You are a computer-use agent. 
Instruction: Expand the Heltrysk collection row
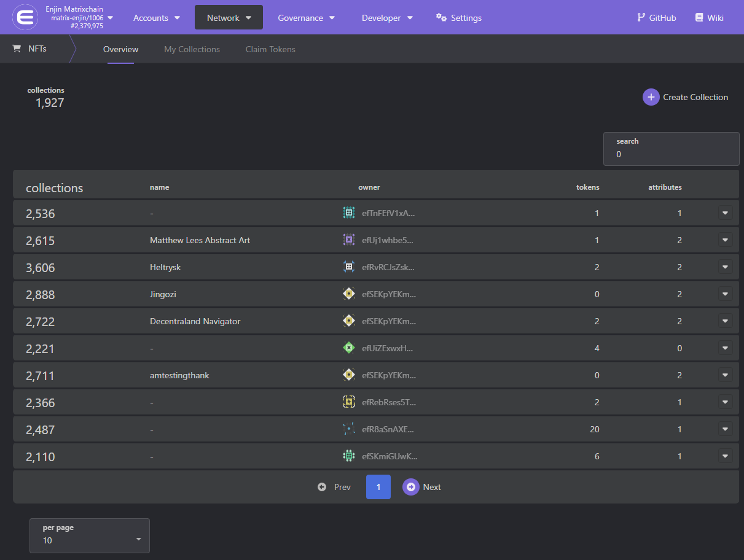tap(726, 267)
